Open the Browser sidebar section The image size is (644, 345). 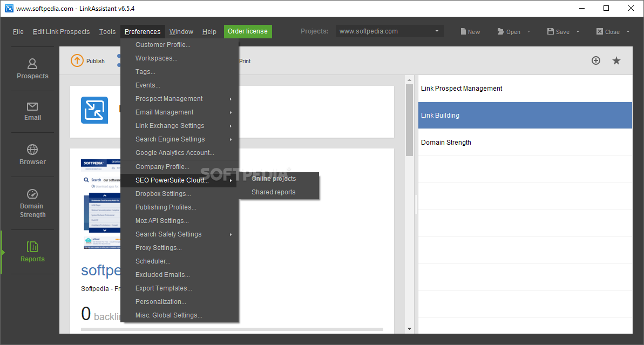pos(32,155)
